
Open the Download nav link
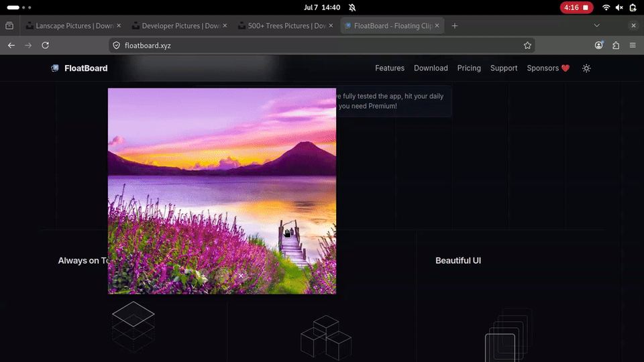coord(431,68)
